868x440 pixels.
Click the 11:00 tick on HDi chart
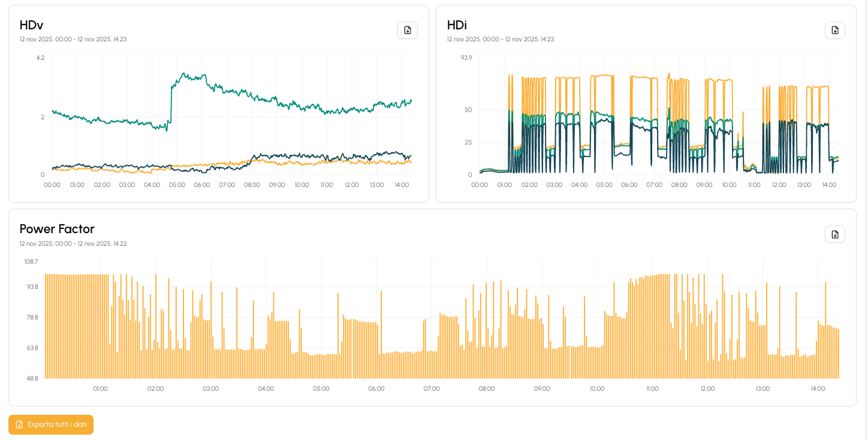click(754, 185)
